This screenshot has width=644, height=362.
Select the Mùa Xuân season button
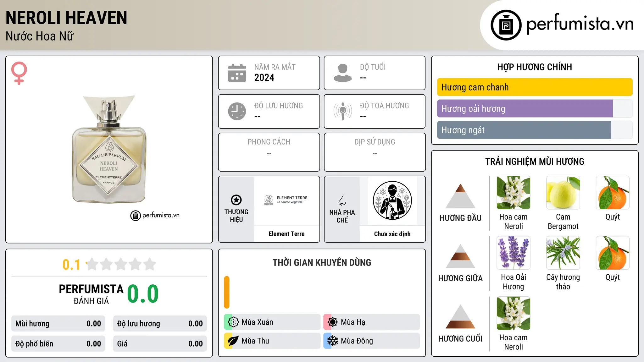tap(272, 322)
